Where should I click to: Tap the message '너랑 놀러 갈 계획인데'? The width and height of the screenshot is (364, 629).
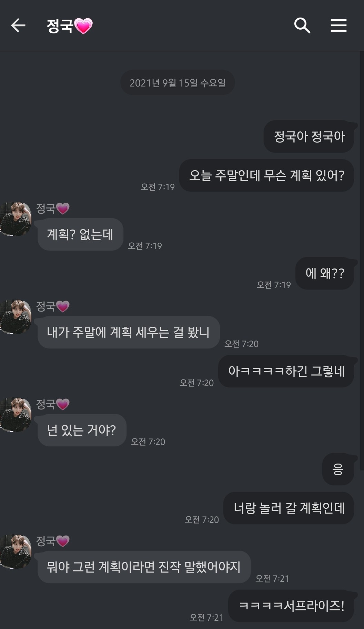pyautogui.click(x=289, y=508)
